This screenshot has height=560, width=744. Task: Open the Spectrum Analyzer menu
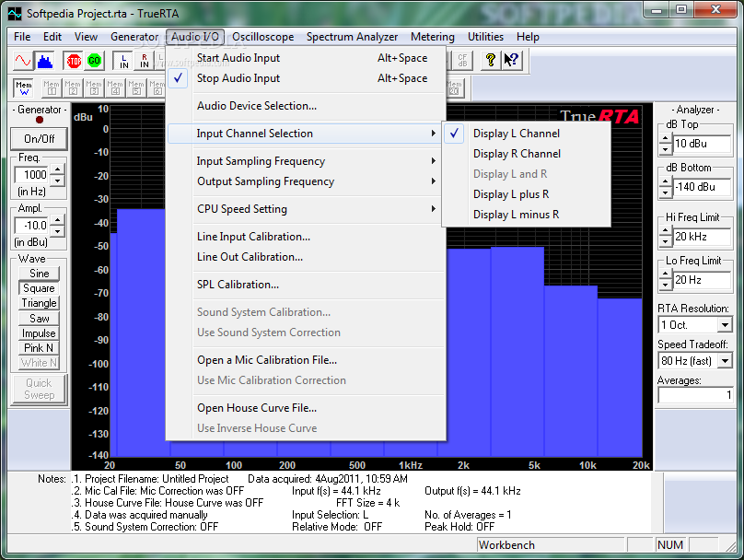pyautogui.click(x=352, y=37)
